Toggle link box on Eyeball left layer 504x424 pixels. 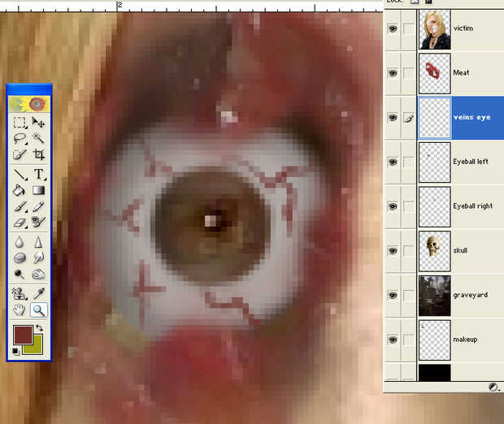click(409, 162)
